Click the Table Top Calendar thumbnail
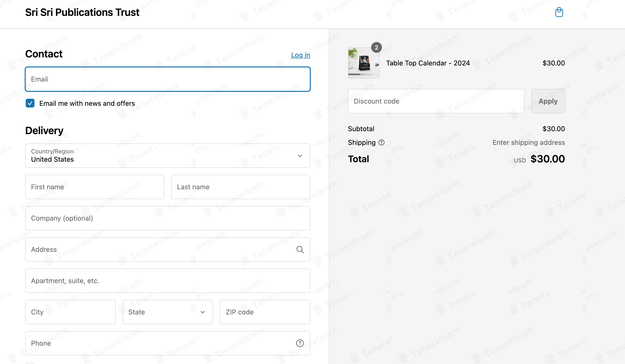Image resolution: width=625 pixels, height=364 pixels. [x=363, y=63]
